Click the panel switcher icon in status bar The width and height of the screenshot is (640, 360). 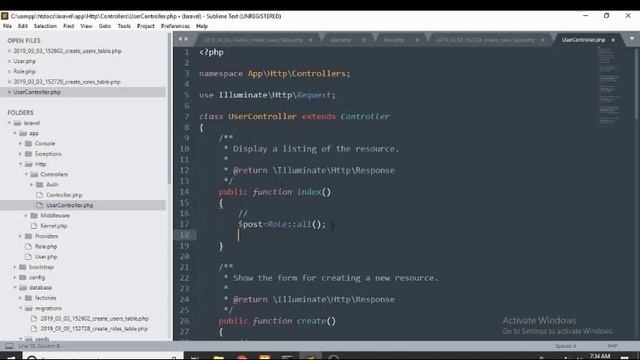[9, 346]
